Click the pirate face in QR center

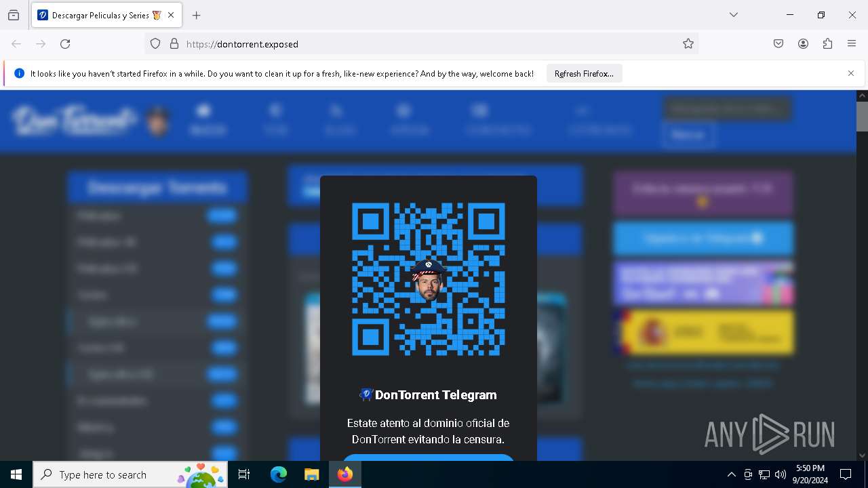(x=428, y=280)
